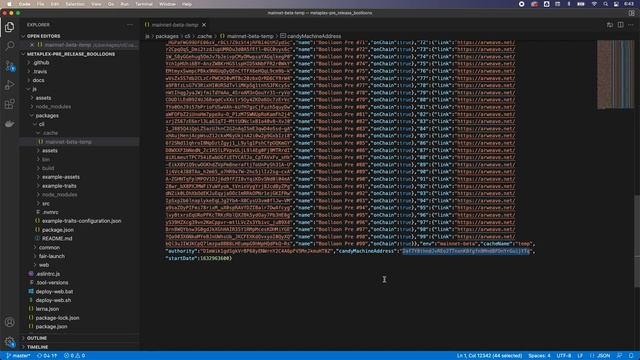Viewport: 640px width, 360px height.
Task: Collapse the cli folder
Action: [41, 124]
